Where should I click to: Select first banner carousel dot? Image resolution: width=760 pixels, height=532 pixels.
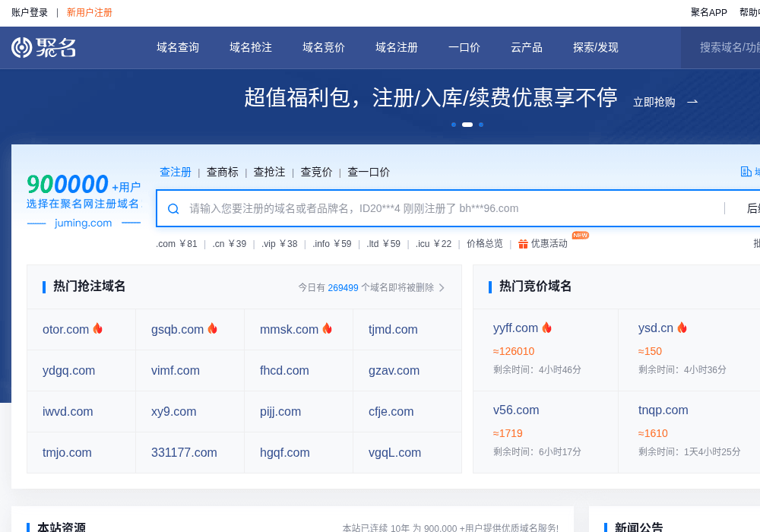tap(454, 125)
